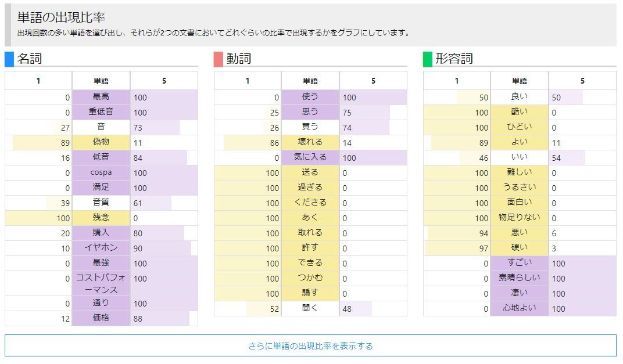
Task: Click the verb 壊れる in the verb table
Action: tap(310, 142)
